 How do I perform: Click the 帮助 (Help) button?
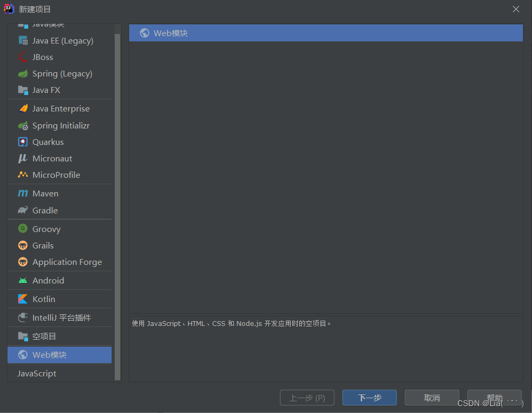coord(494,398)
